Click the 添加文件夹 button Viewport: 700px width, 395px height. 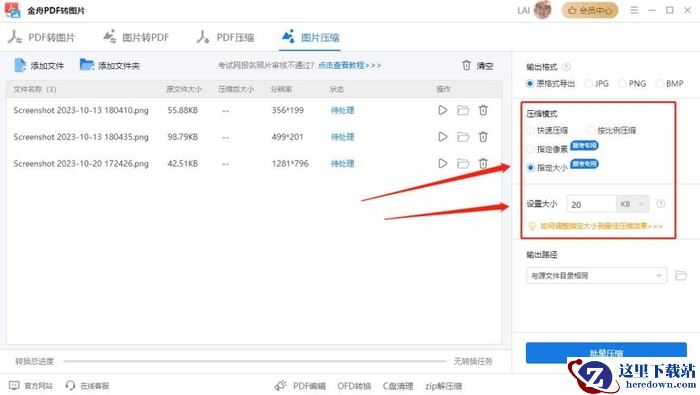click(x=110, y=66)
